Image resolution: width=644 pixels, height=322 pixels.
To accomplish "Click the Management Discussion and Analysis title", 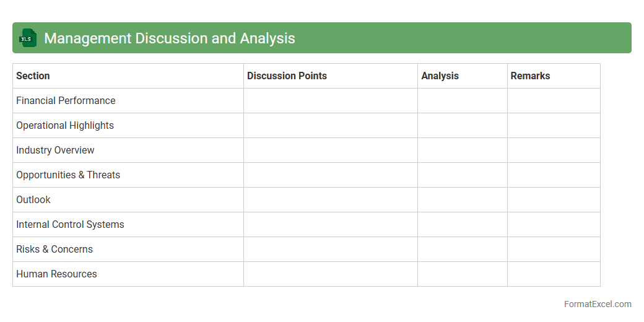I will 169,38.
